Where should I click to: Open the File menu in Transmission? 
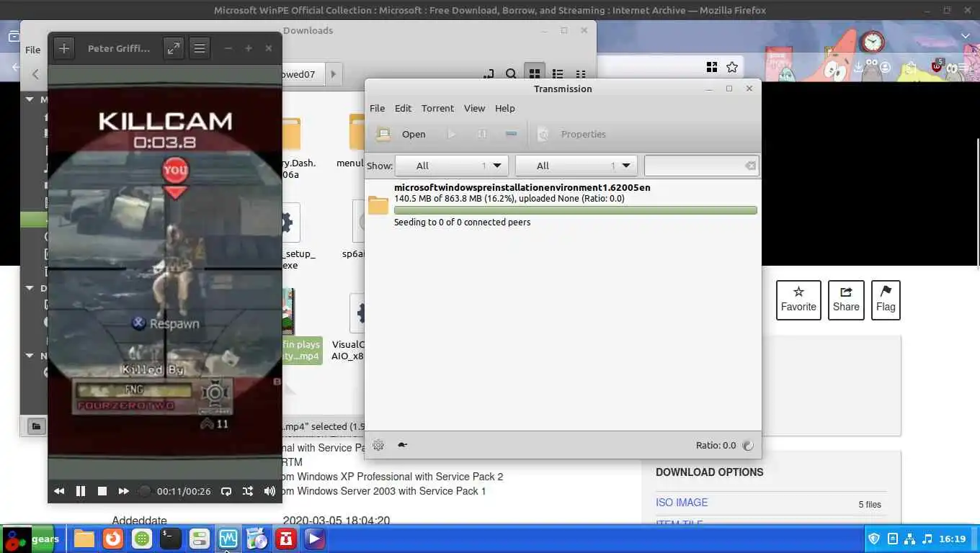(377, 108)
